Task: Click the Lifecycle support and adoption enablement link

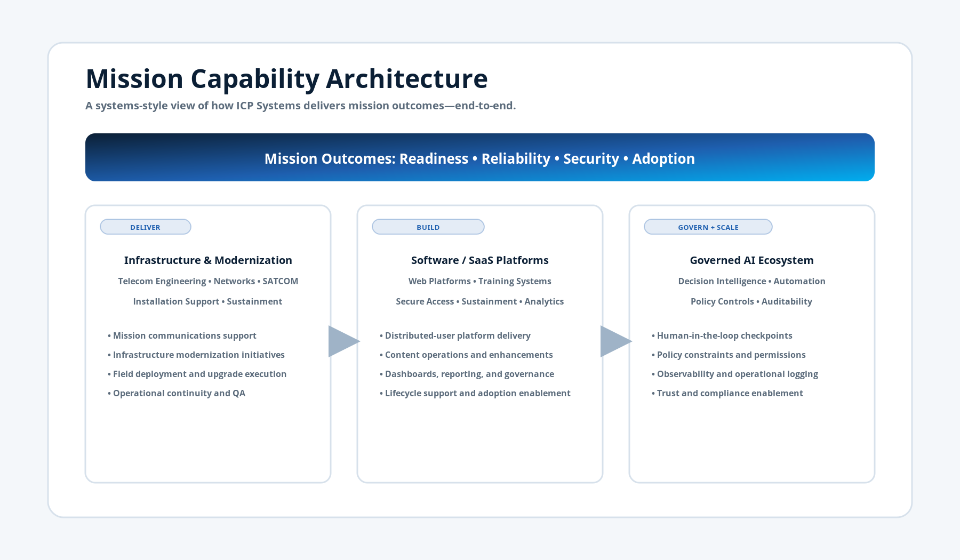Action: click(478, 393)
